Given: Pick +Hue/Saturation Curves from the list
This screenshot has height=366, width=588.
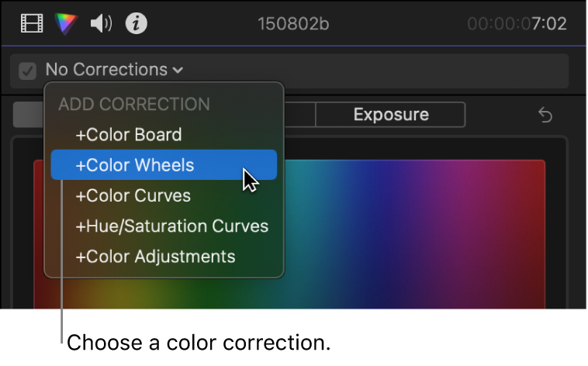Looking at the screenshot, I should (171, 226).
